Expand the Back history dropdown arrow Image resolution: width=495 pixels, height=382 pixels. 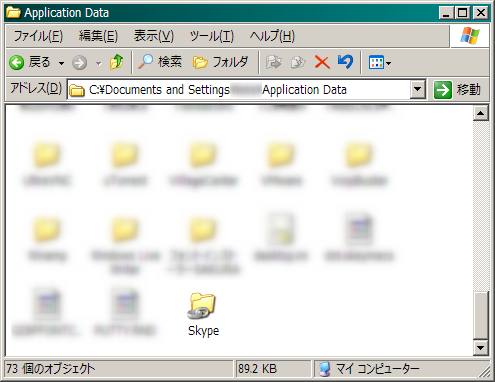61,63
